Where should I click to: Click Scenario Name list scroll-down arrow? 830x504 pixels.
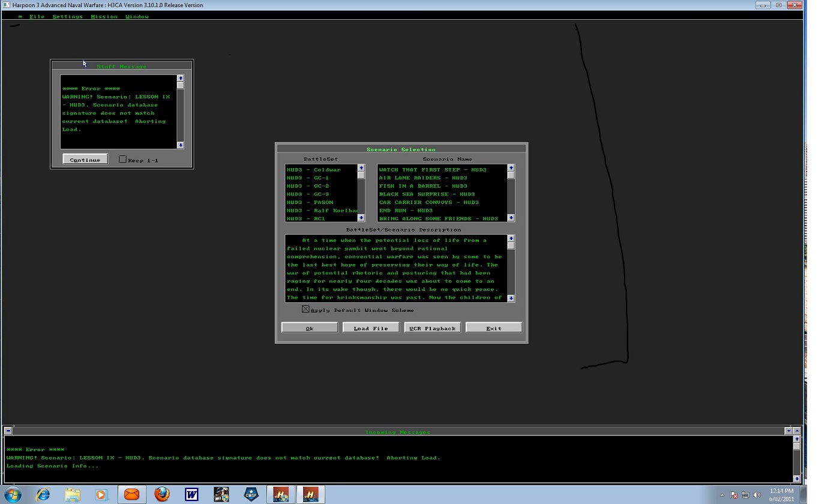511,218
